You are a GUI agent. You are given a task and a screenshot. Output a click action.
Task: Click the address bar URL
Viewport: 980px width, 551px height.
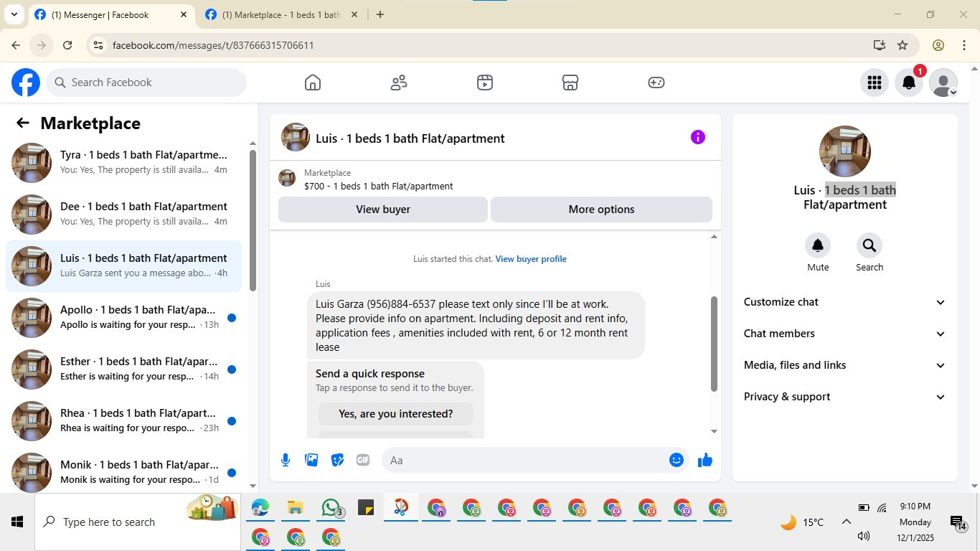tap(213, 45)
